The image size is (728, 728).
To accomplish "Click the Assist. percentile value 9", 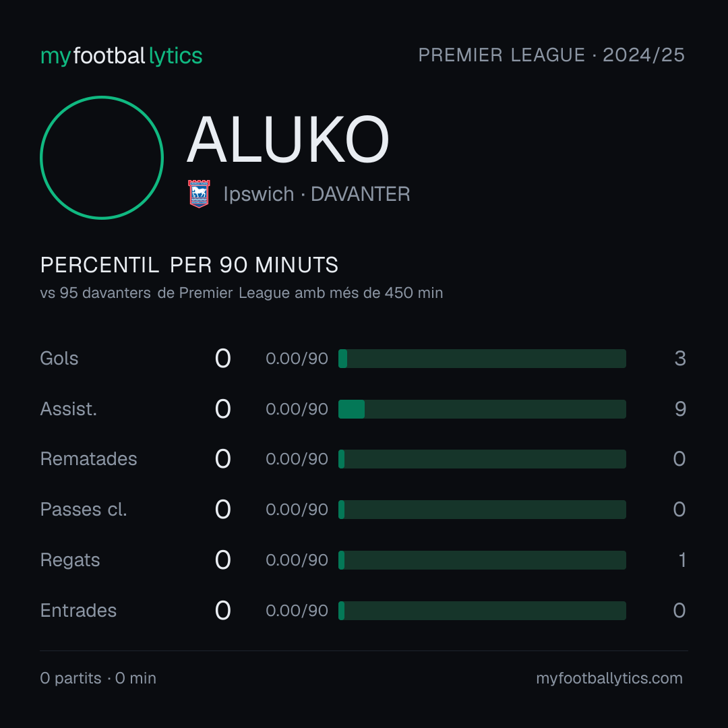I will click(680, 409).
